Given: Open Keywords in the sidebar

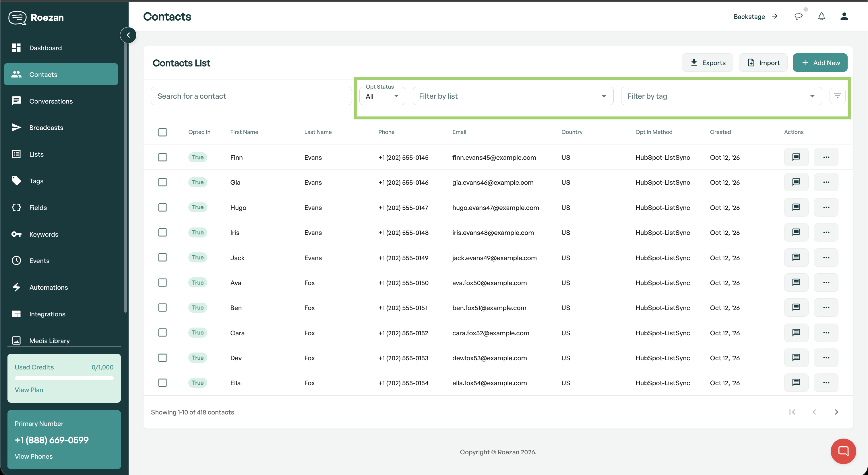Looking at the screenshot, I should pos(61,234).
